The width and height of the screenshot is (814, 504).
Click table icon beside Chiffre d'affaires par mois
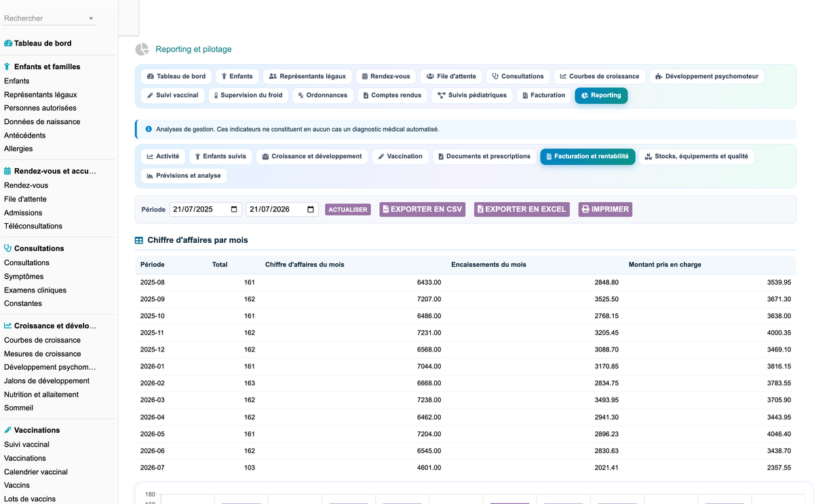point(139,241)
